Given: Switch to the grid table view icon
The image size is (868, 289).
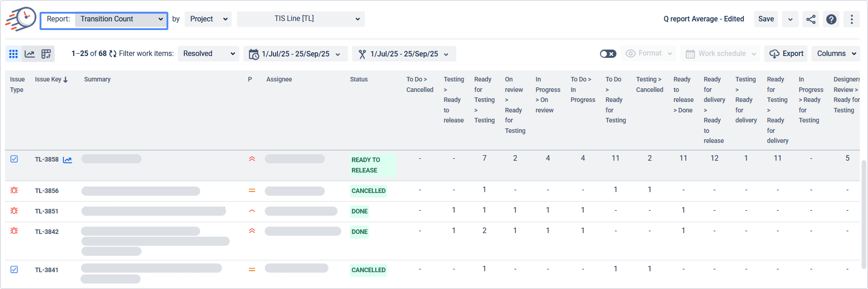Looking at the screenshot, I should [14, 54].
